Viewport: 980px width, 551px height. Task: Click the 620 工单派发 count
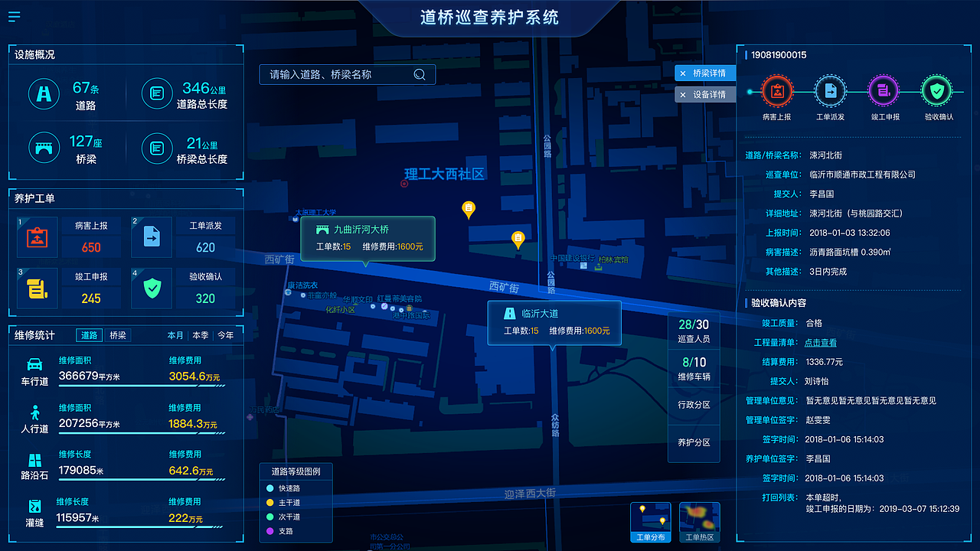coord(205,248)
